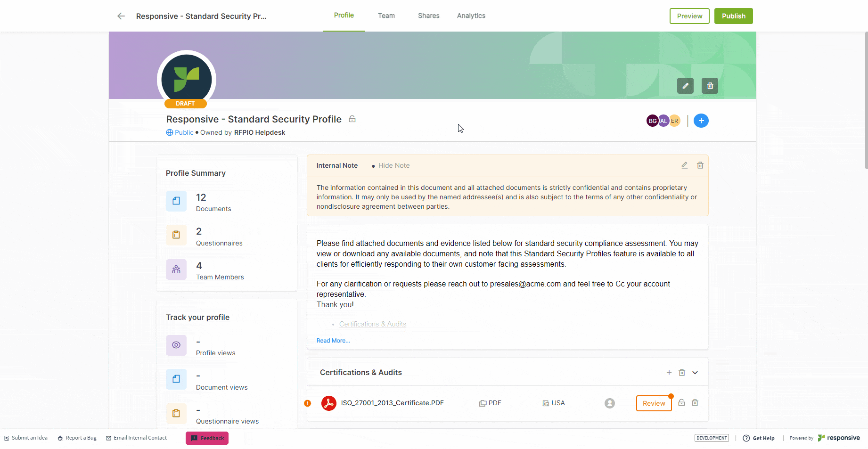Open Report a Bug
The height and width of the screenshot is (449, 868).
[x=77, y=438]
